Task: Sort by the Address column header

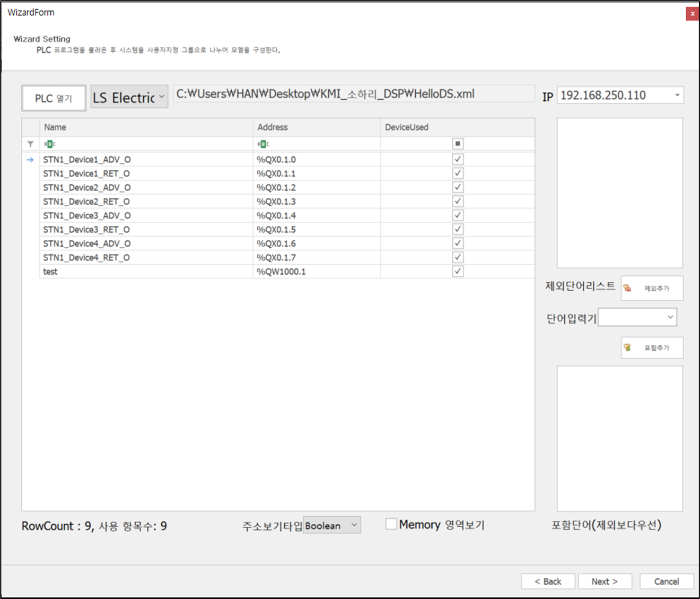Action: point(316,127)
